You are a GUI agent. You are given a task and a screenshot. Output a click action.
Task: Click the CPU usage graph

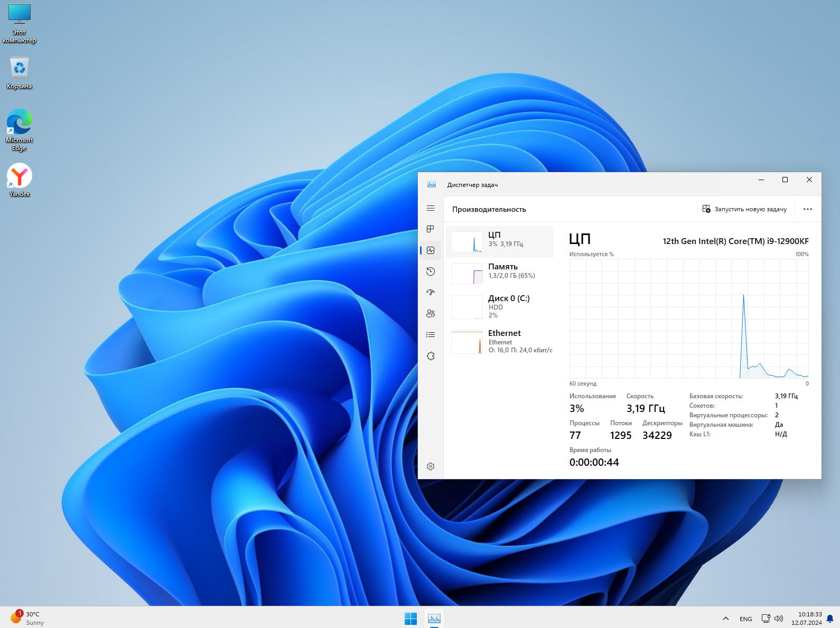[688, 318]
